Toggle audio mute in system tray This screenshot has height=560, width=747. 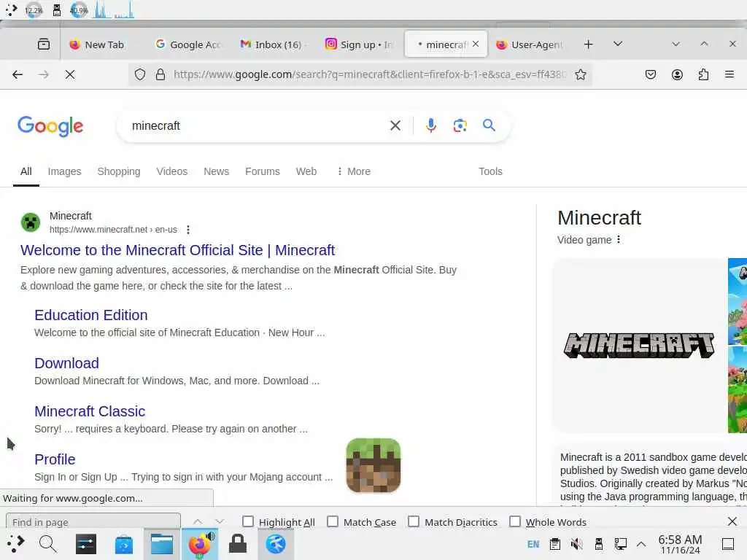[576, 544]
